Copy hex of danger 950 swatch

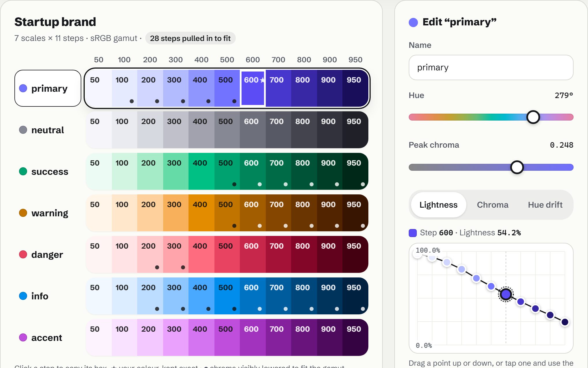click(x=355, y=254)
